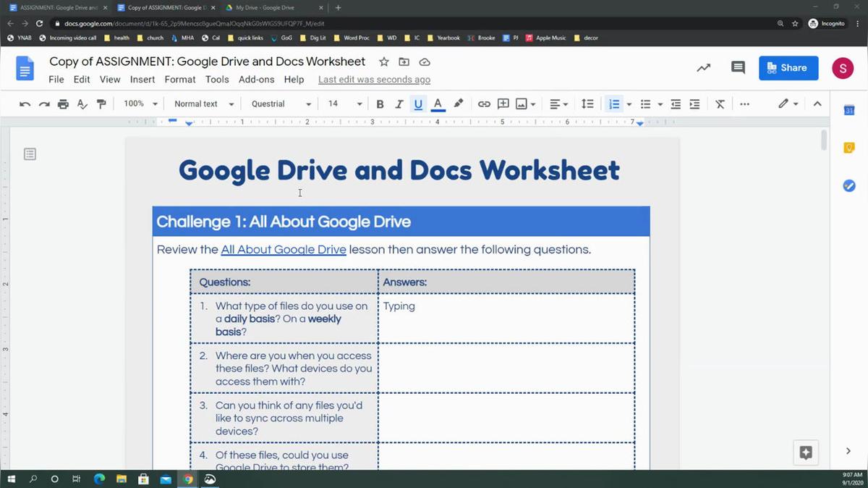Open bulleted list style dropdown arrow
Image resolution: width=868 pixels, height=488 pixels.
click(660, 104)
